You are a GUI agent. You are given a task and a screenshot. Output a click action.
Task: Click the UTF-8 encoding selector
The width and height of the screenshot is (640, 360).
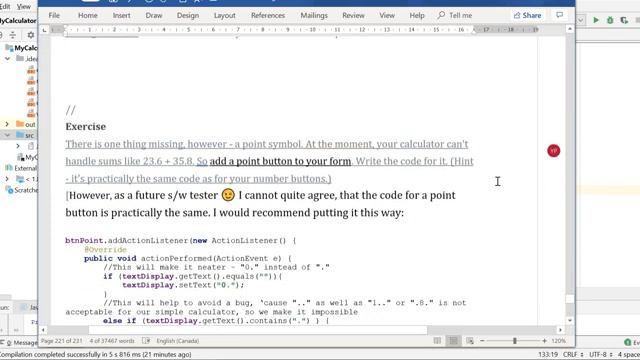601,355
